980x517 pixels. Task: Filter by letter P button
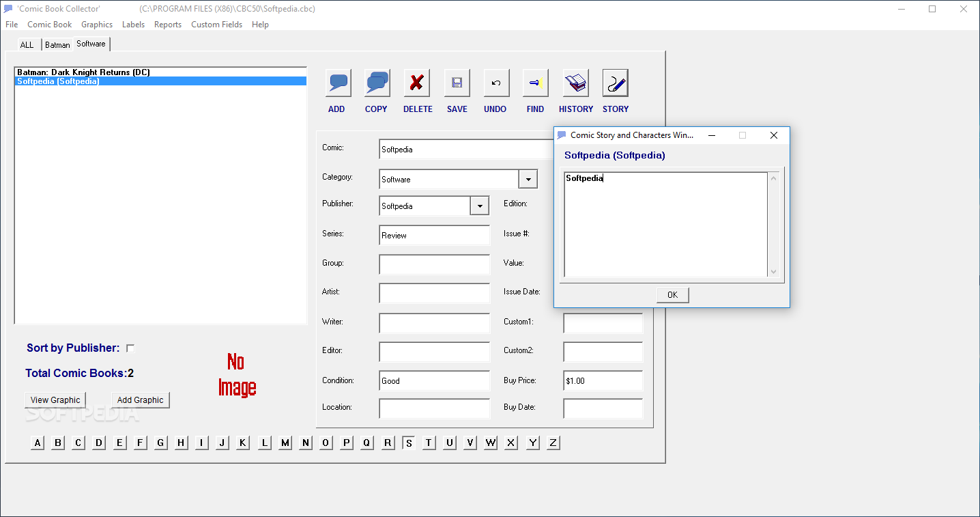[x=347, y=443]
